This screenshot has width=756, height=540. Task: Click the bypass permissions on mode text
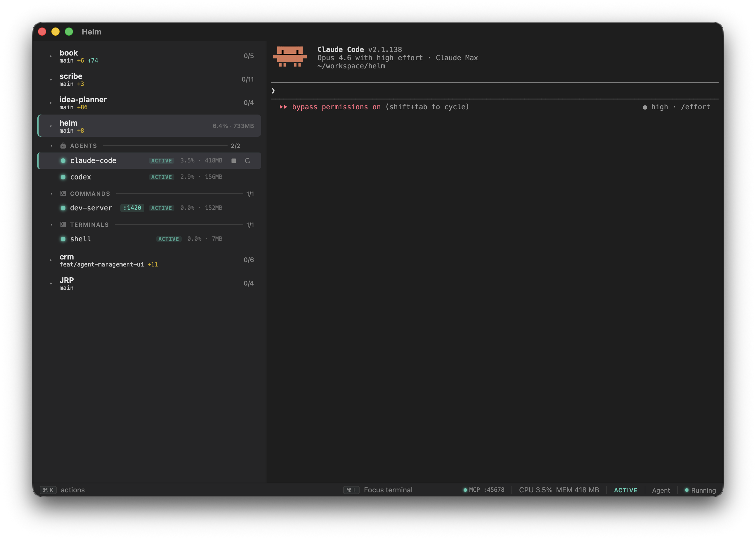pos(336,107)
